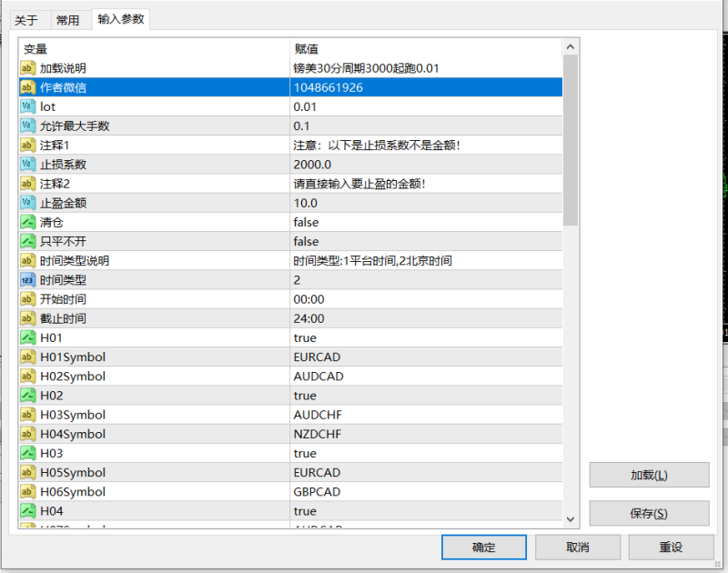Switch to the 关于 tab
The width and height of the screenshot is (728, 573).
tap(28, 18)
